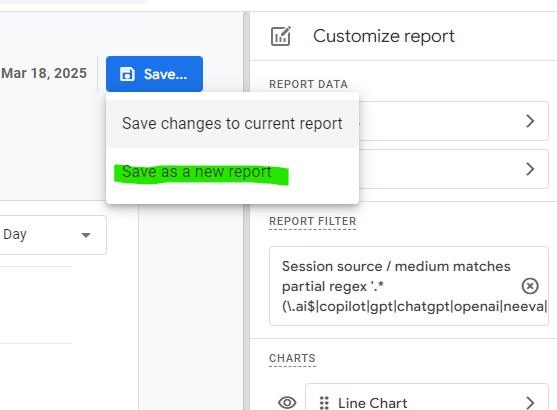Click the Line Chart drag handle dots
The height and width of the screenshot is (410, 557).
click(324, 403)
